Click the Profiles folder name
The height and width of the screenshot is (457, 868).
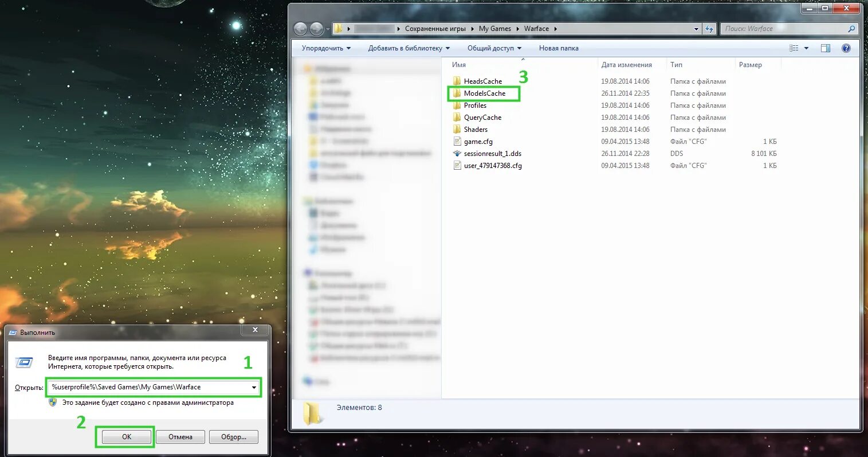(475, 106)
